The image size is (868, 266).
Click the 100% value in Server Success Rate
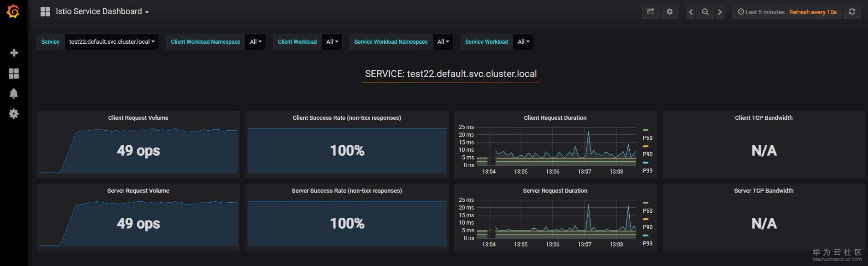[347, 223]
